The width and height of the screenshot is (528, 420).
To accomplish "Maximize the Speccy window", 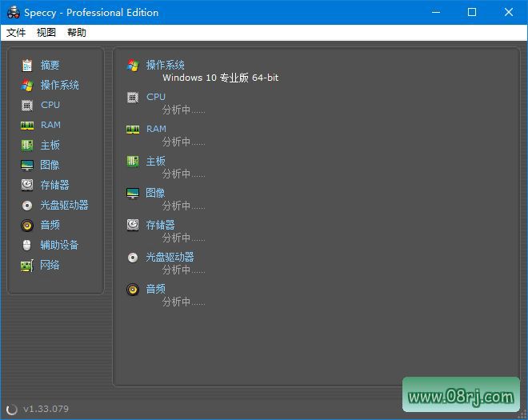I will click(472, 13).
